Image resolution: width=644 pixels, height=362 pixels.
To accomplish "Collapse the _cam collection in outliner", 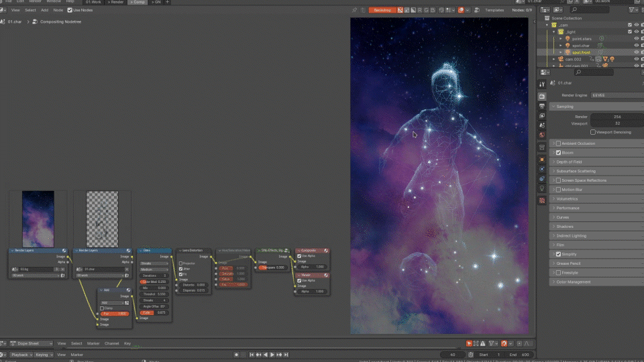I will (547, 25).
